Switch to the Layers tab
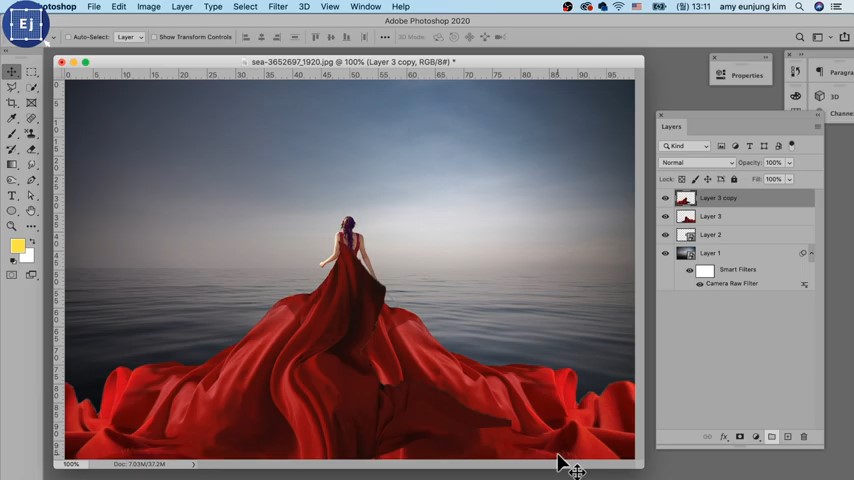The width and height of the screenshot is (854, 480). pyautogui.click(x=671, y=126)
